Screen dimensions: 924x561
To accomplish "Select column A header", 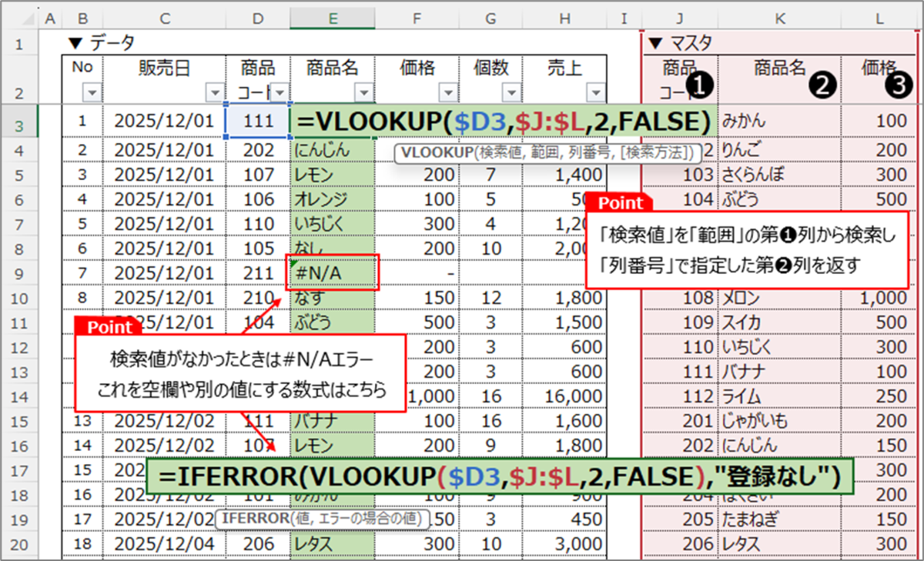I will [x=49, y=18].
